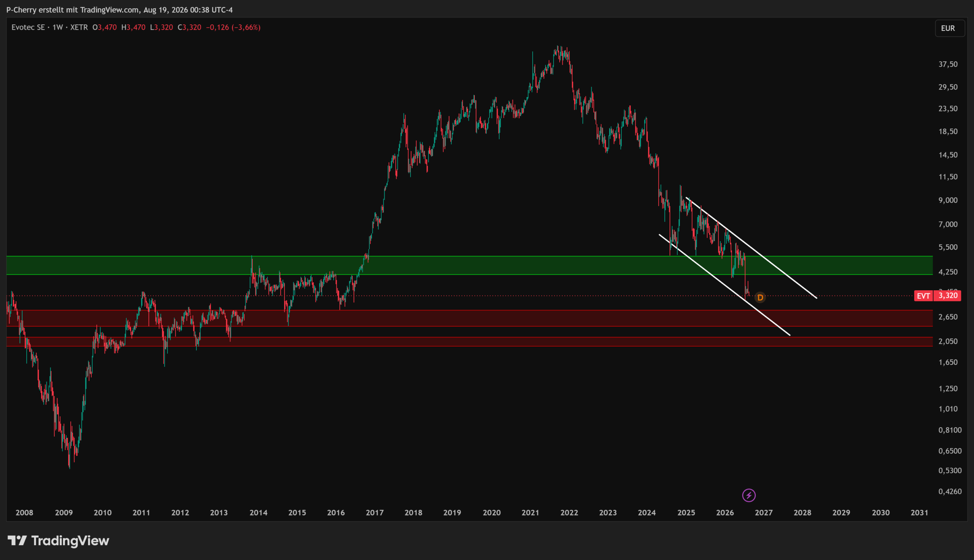Click the 2012 label on time axis
974x560 pixels.
tap(180, 512)
